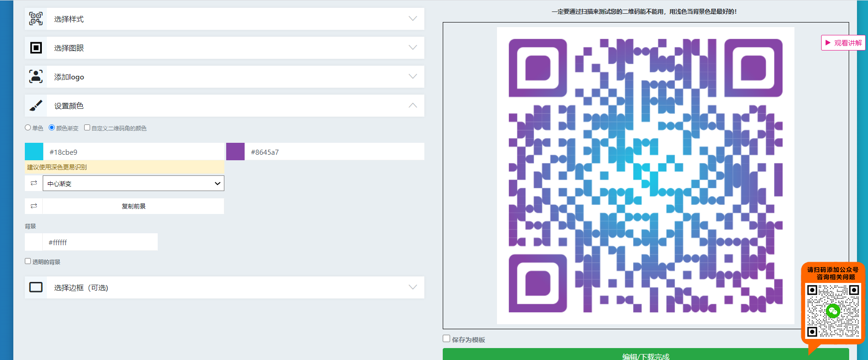
Task: Click the 背景 label
Action: coord(30,226)
